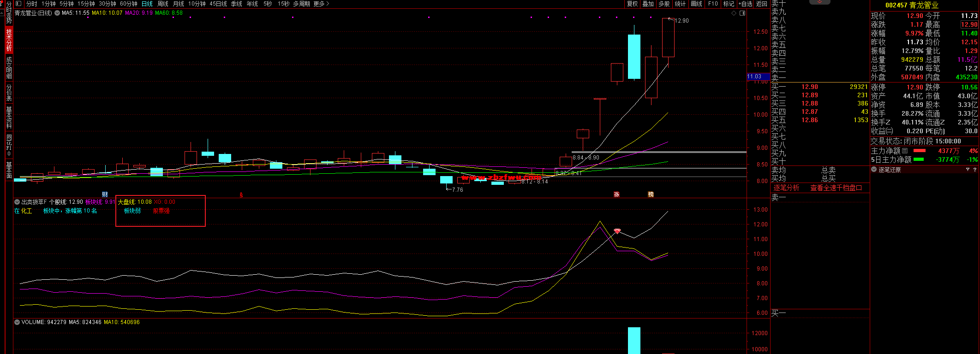The width and height of the screenshot is (980, 354).
Task: Select the 45日线 period tab
Action: pyautogui.click(x=218, y=4)
